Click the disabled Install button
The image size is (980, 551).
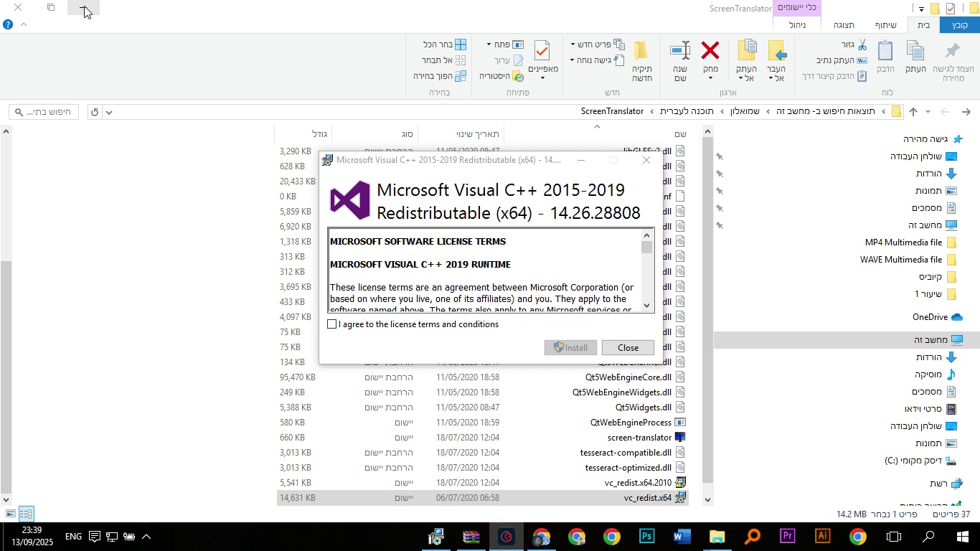click(570, 347)
